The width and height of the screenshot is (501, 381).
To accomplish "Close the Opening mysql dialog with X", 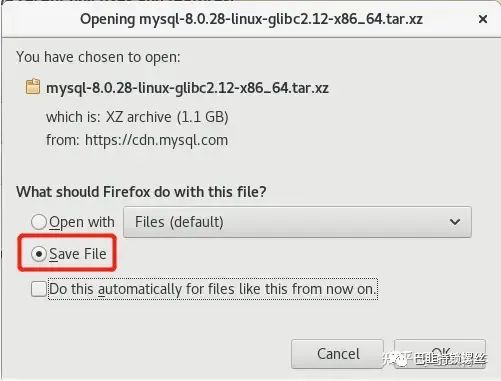I will click(x=483, y=19).
